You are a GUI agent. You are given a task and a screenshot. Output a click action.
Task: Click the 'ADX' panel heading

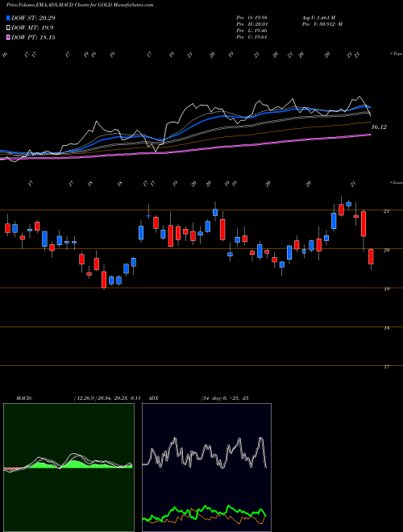[x=153, y=398]
